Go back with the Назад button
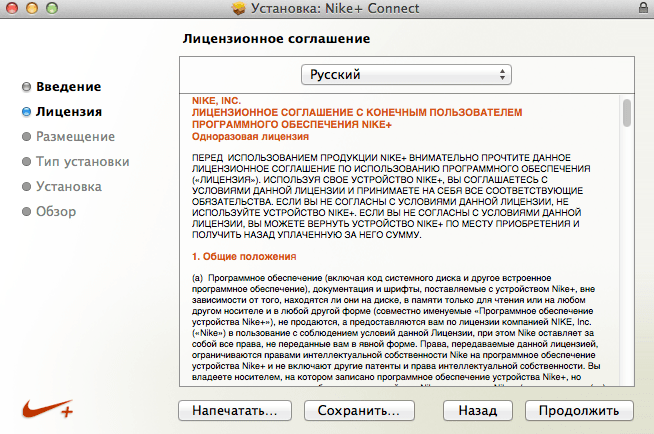 tap(478, 411)
